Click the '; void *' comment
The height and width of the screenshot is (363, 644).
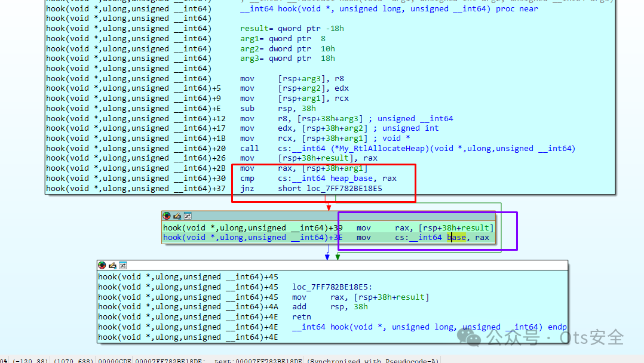tap(391, 139)
